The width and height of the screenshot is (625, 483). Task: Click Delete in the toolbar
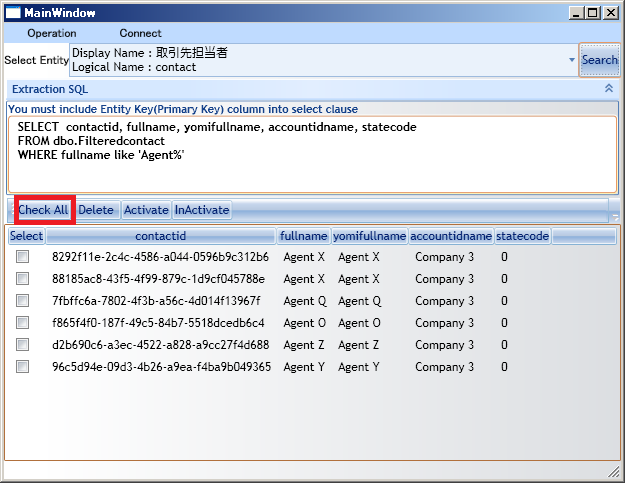click(96, 210)
